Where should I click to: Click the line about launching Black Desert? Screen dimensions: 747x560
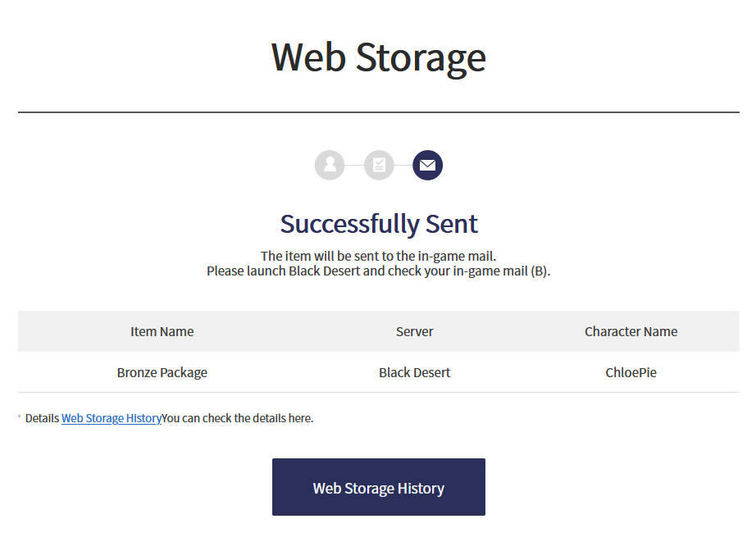pos(379,271)
